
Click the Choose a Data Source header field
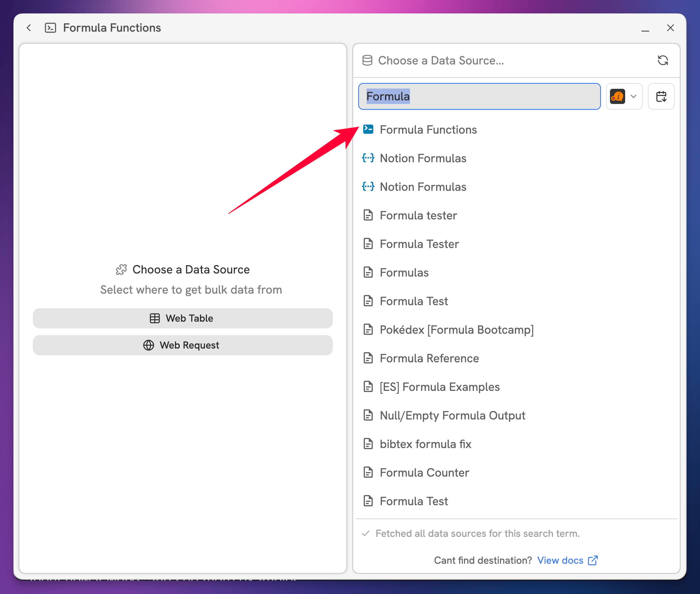coord(441,61)
